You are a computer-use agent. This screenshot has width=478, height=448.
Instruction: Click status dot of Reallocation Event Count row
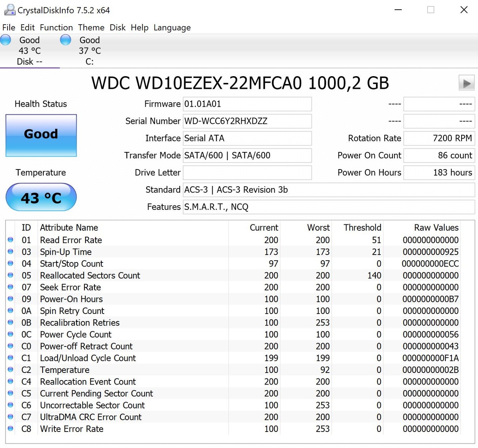pos(10,382)
